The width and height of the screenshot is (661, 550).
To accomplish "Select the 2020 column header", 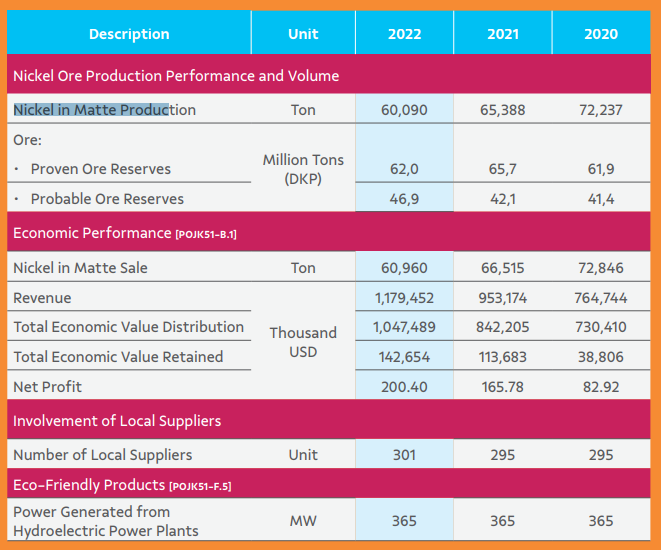I will click(x=600, y=34).
